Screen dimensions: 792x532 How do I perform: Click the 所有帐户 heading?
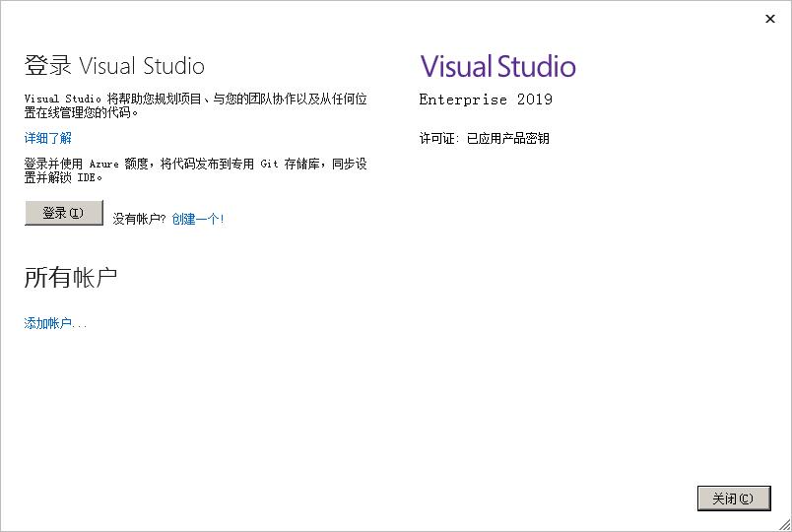click(70, 278)
